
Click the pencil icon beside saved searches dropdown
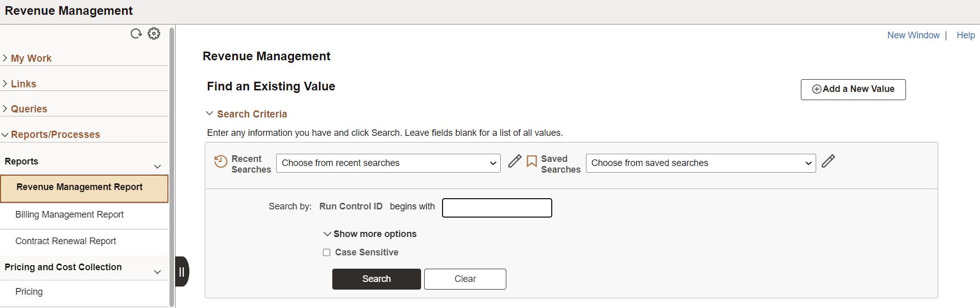828,161
